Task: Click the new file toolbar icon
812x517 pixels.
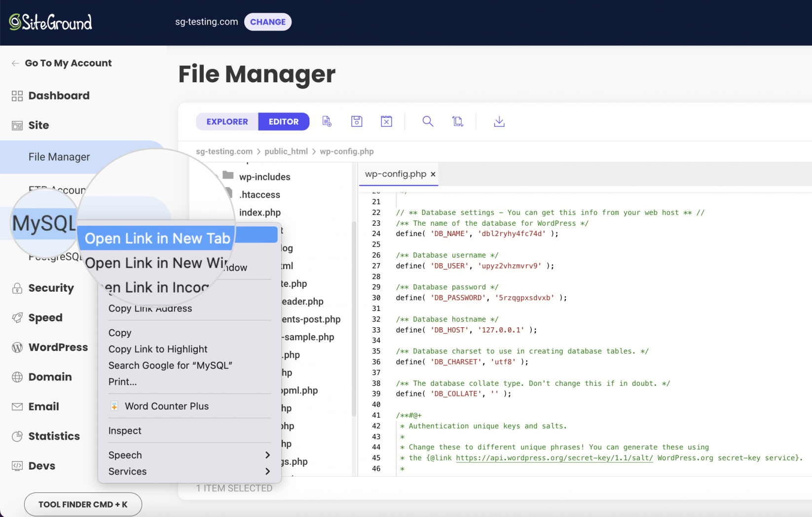Action: pyautogui.click(x=327, y=121)
